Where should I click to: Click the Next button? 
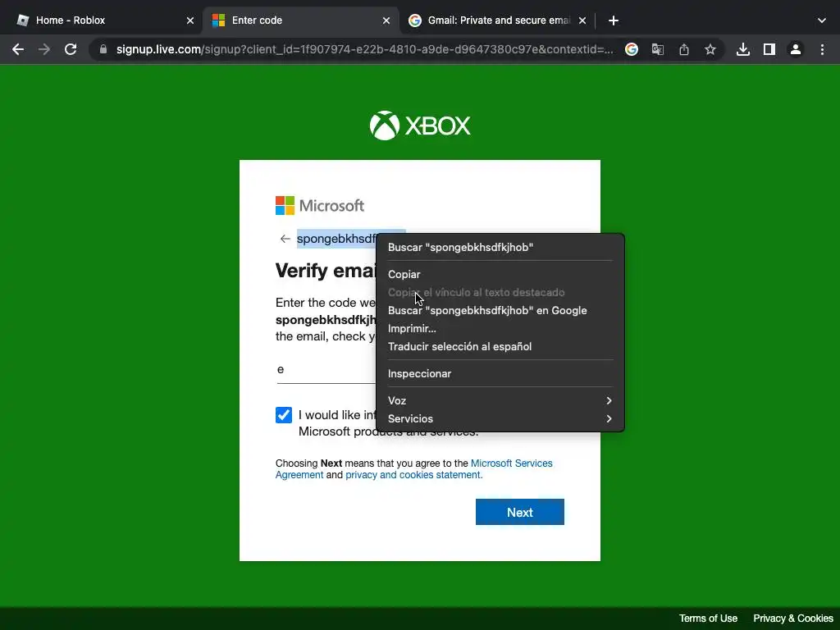[519, 512]
